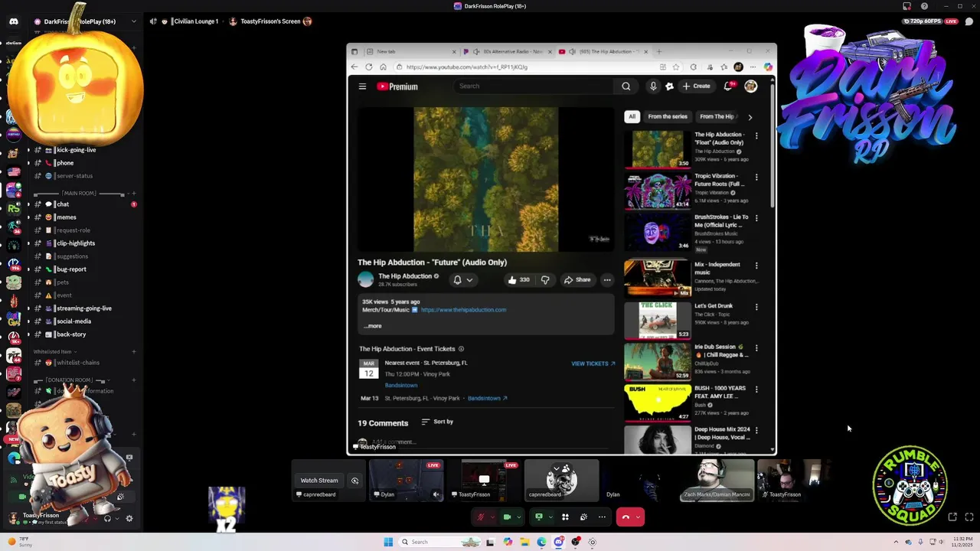Go back in the browser

click(354, 67)
